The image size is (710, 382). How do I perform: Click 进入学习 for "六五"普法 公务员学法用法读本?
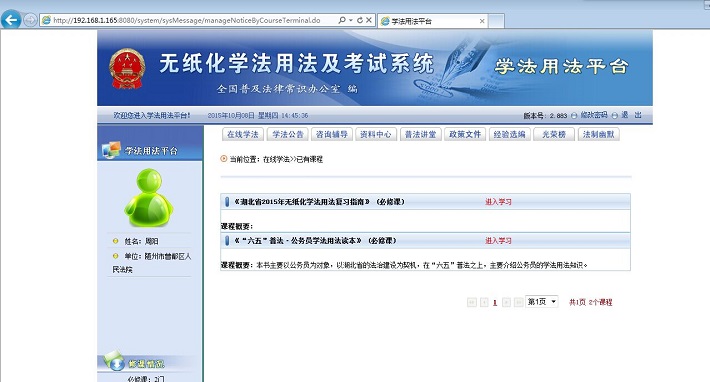tap(498, 241)
